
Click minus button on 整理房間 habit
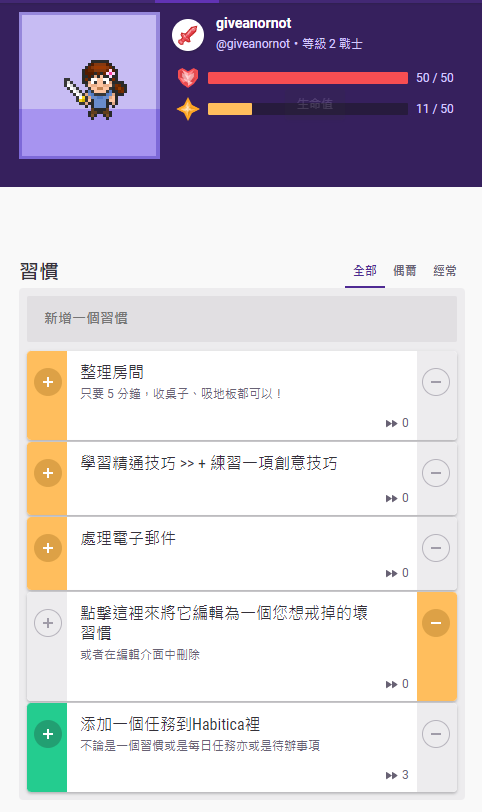(436, 382)
